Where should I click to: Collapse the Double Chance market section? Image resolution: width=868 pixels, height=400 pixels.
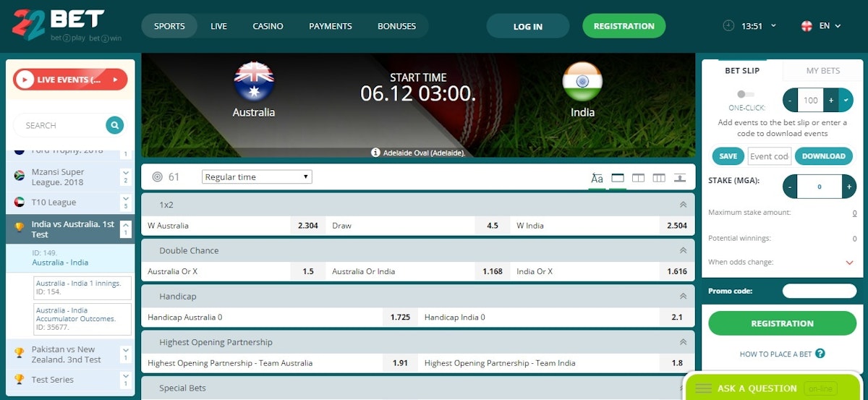(682, 250)
